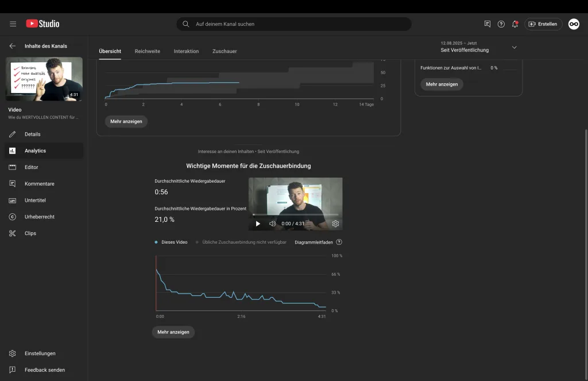
Task: Play the retention preview video
Action: click(258, 224)
